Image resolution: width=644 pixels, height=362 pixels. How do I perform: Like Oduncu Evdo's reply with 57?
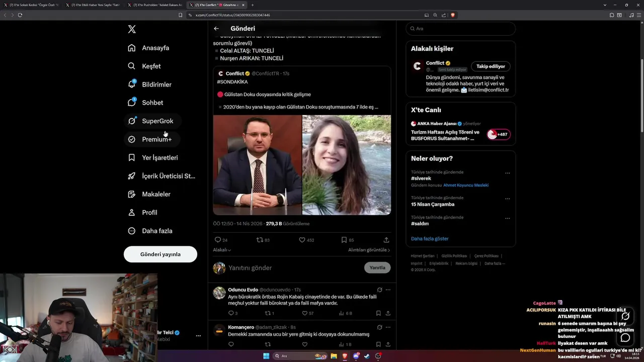coord(304,313)
